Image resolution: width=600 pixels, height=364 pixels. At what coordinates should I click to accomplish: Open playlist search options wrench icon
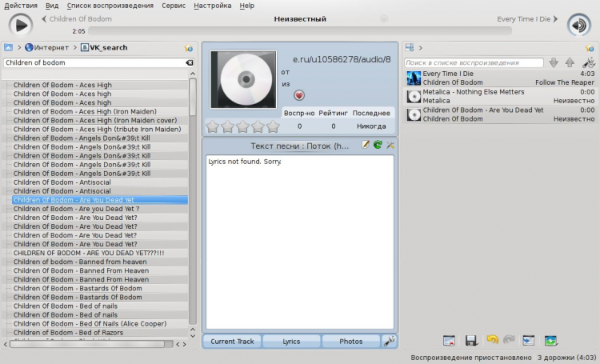tap(589, 62)
